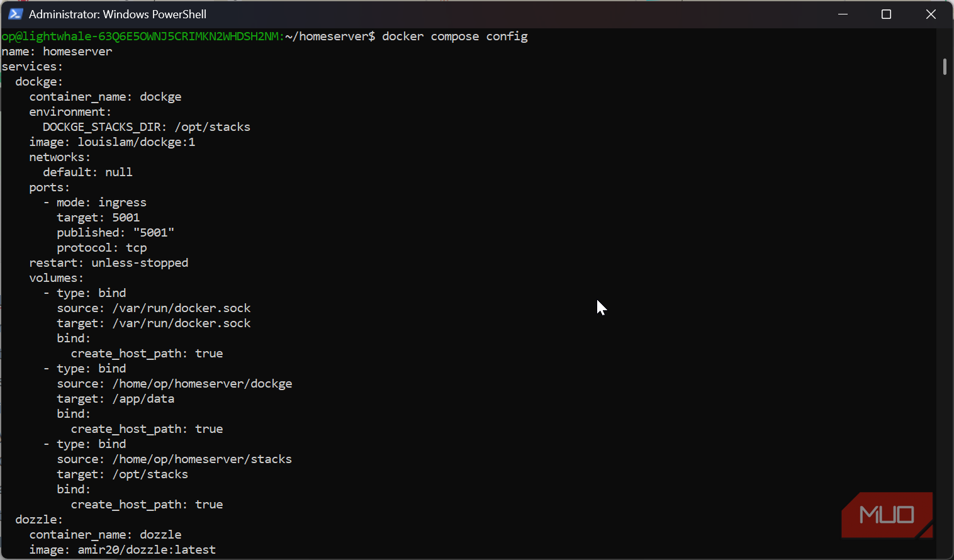Click 'source: /home/op/homeserver/dockge' line
The height and width of the screenshot is (560, 954).
point(174,384)
